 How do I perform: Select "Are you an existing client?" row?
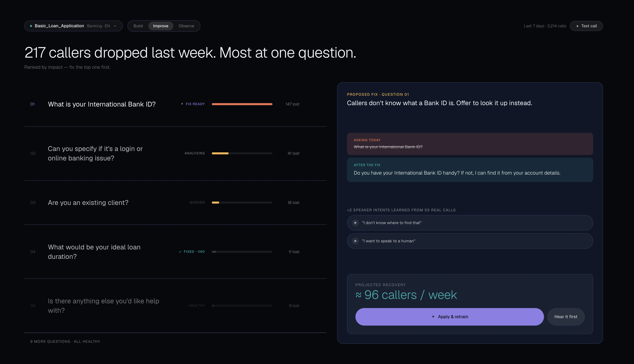[175, 203]
